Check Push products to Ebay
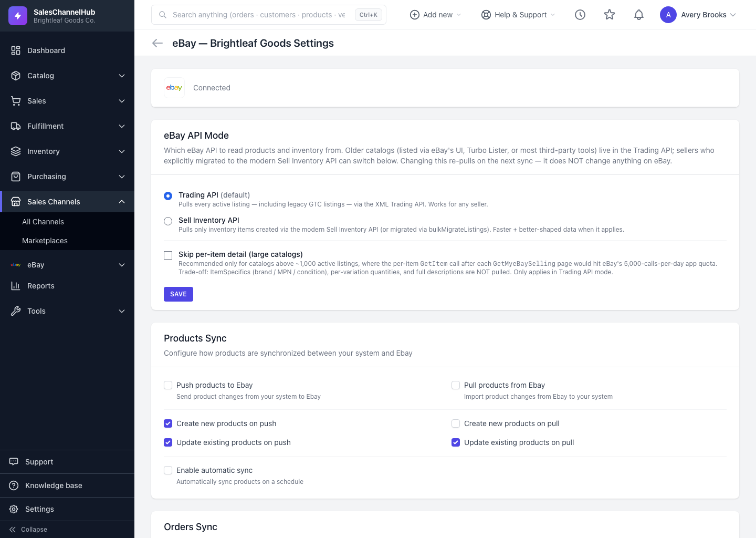This screenshot has width=756, height=538. tap(168, 385)
